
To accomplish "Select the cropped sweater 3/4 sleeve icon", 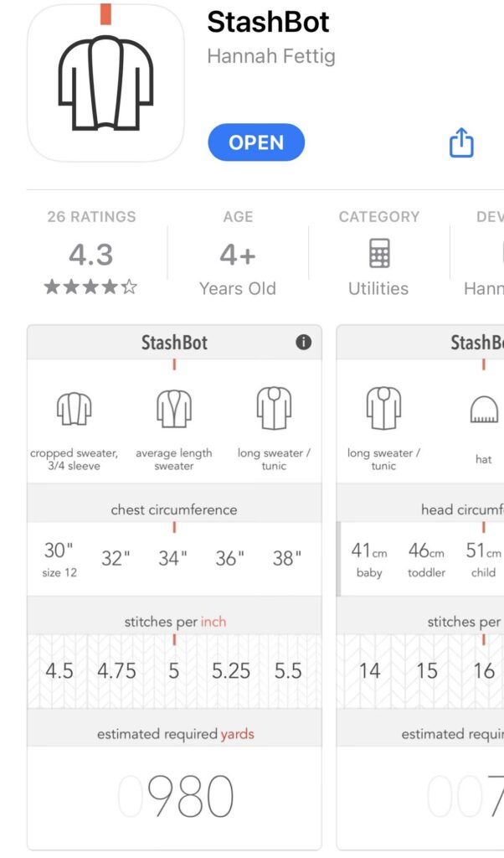I will point(74,409).
